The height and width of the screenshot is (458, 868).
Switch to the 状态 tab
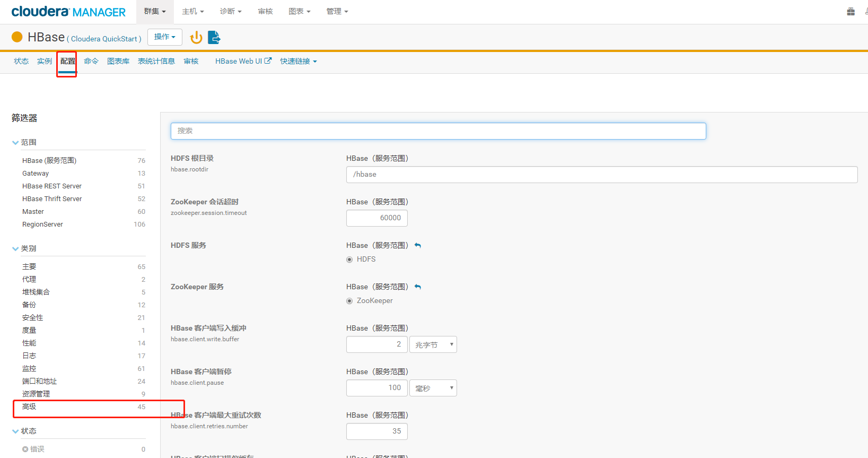pyautogui.click(x=21, y=62)
